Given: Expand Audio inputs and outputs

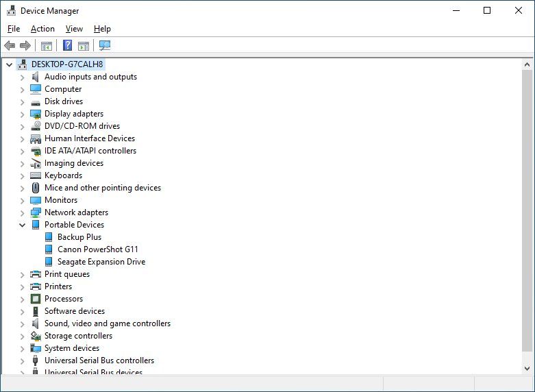Looking at the screenshot, I should click(x=22, y=77).
